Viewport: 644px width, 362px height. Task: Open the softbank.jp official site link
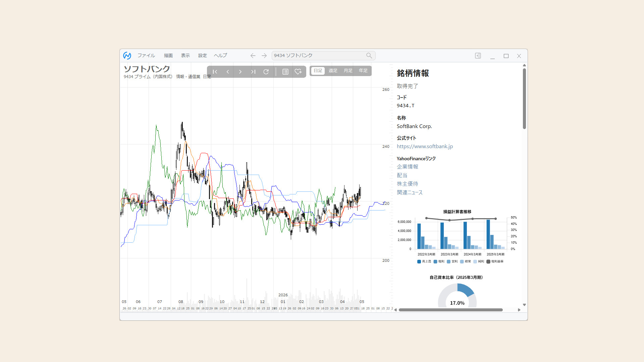click(425, 146)
